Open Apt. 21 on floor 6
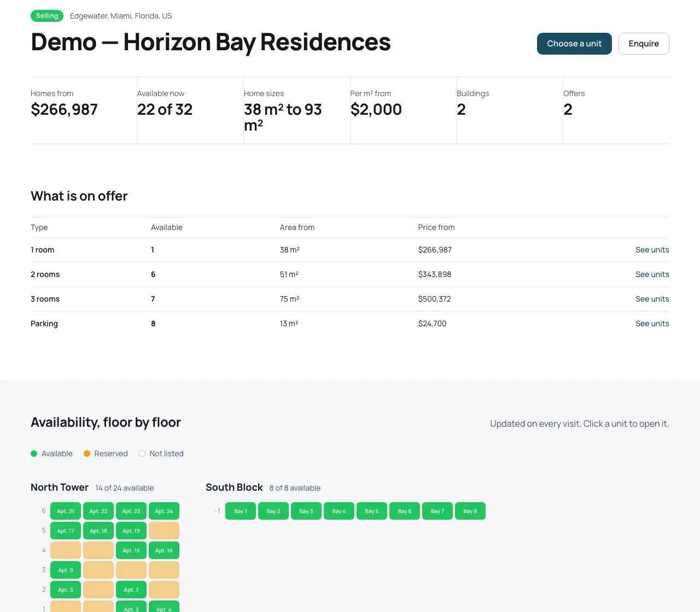Image resolution: width=700 pixels, height=612 pixels. (66, 511)
